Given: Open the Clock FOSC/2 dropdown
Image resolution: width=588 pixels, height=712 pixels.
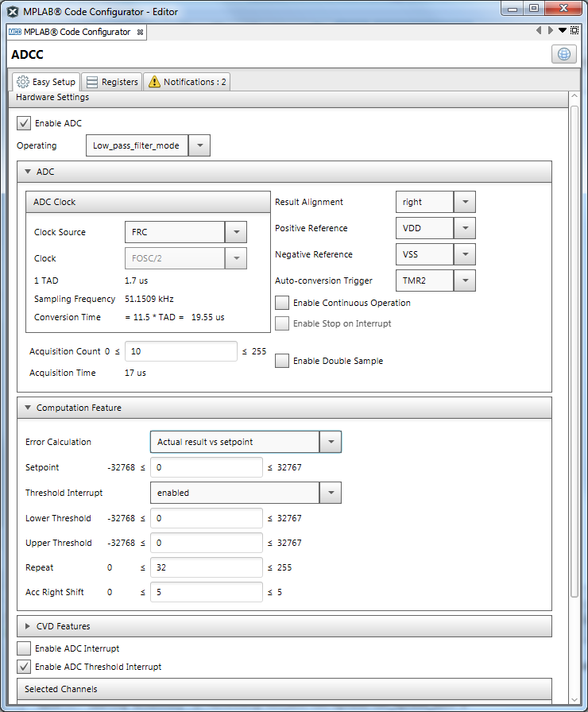Looking at the screenshot, I should tap(236, 258).
